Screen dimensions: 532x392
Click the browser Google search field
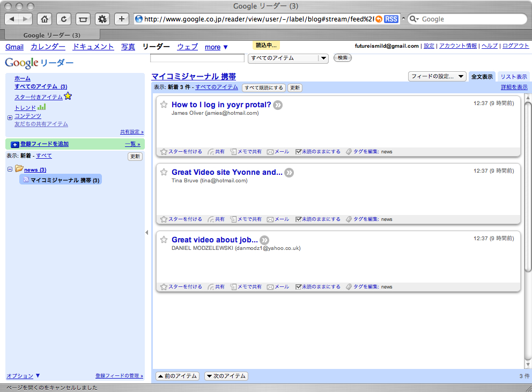(467, 19)
